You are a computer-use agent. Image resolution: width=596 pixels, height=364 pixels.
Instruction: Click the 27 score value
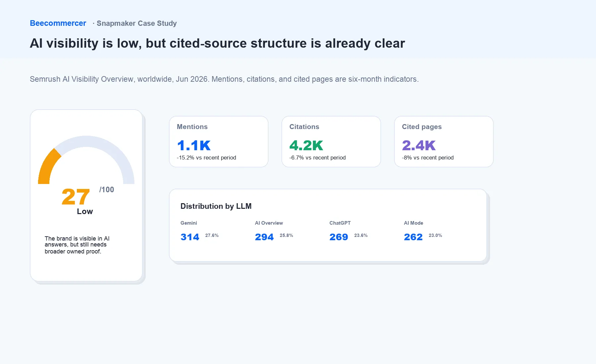tap(75, 197)
